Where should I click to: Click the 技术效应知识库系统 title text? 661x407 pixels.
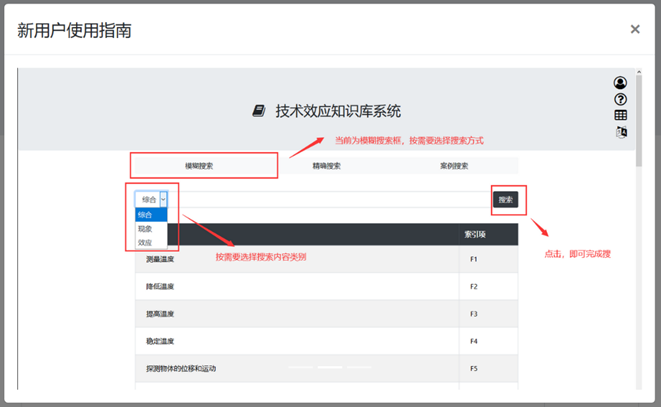(x=338, y=111)
